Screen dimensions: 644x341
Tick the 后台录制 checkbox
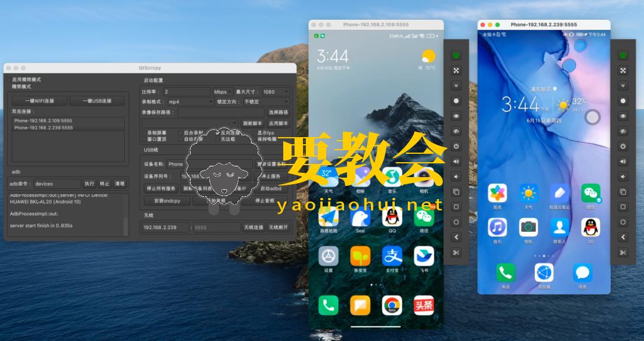[181, 133]
